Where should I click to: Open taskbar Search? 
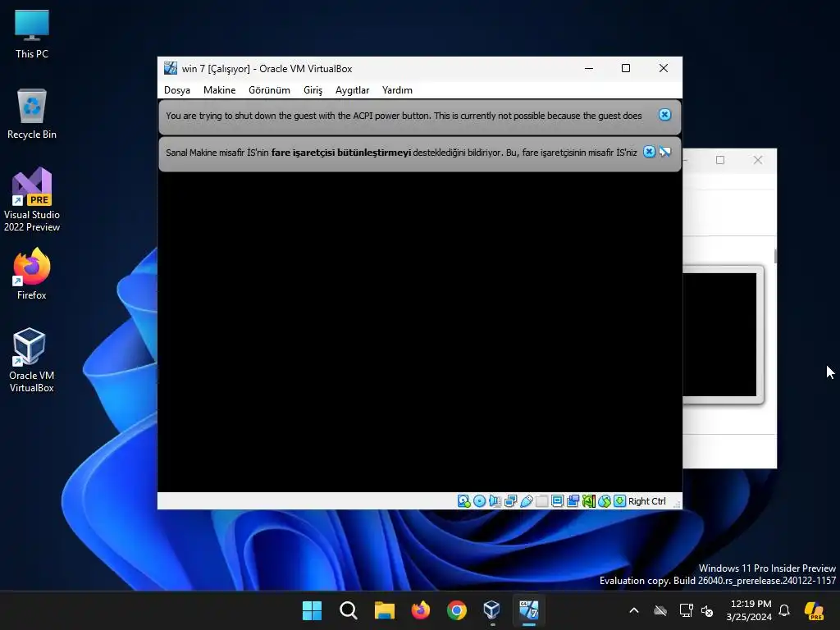348,610
